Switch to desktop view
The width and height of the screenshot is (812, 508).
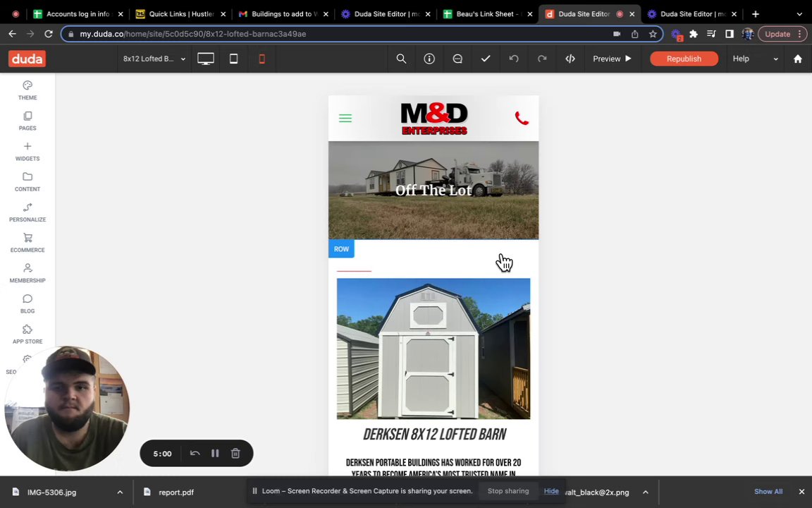point(206,59)
